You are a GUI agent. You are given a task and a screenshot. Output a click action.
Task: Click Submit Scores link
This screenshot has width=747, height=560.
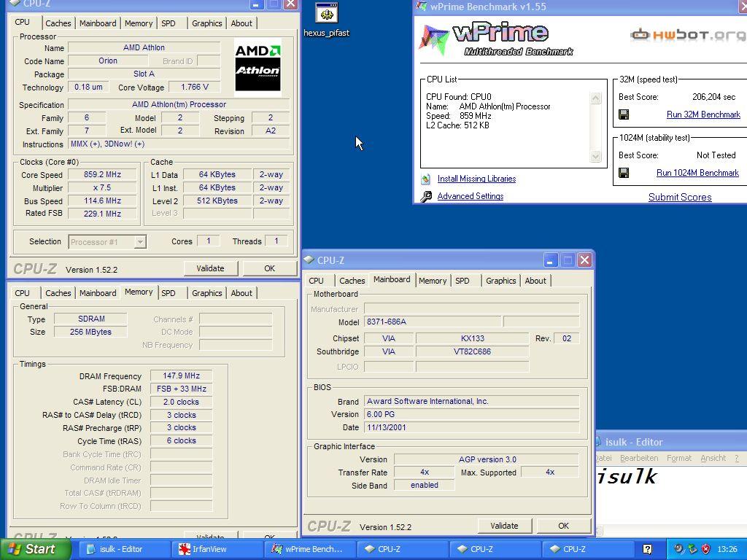click(680, 197)
